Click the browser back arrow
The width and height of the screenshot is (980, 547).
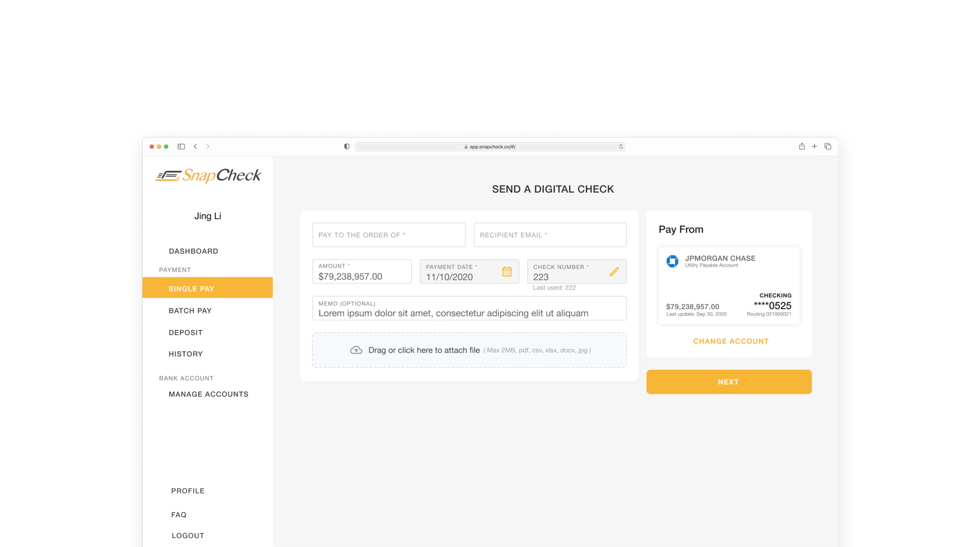click(196, 147)
